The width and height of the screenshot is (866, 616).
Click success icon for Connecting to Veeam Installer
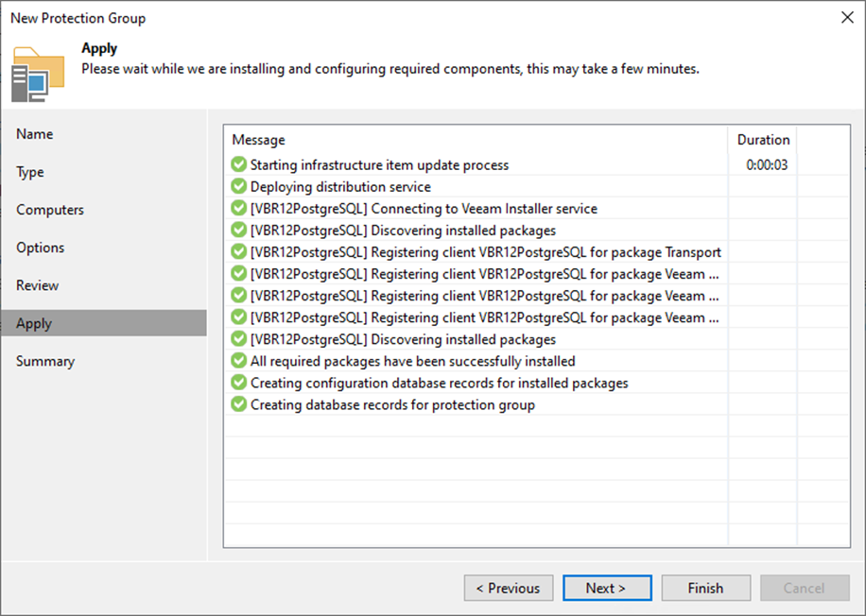(x=239, y=209)
